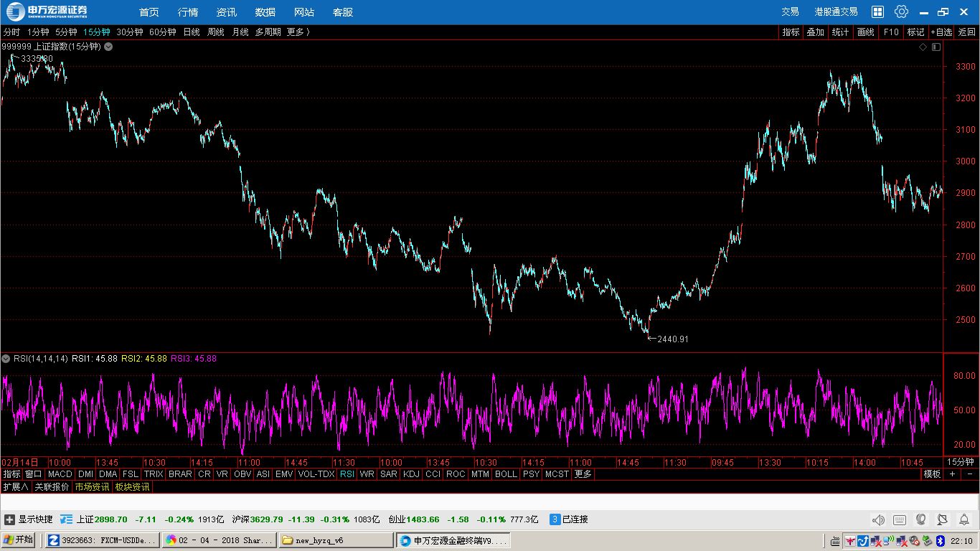Click the 画线 draw line button

(866, 32)
